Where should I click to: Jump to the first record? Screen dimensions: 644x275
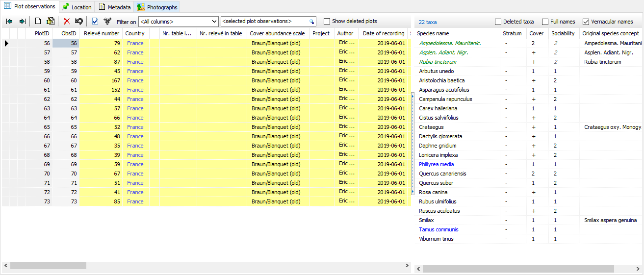click(9, 22)
